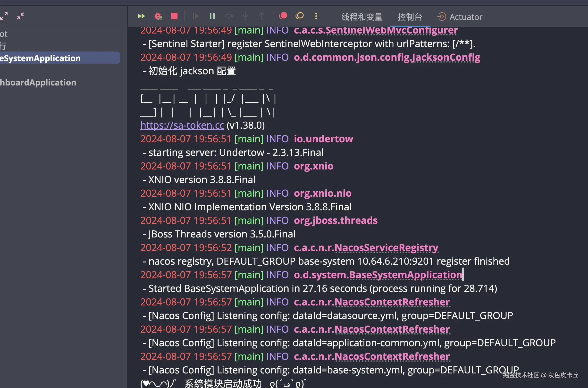
Task: Open the sa-token.cc link
Action: pyautogui.click(x=182, y=125)
